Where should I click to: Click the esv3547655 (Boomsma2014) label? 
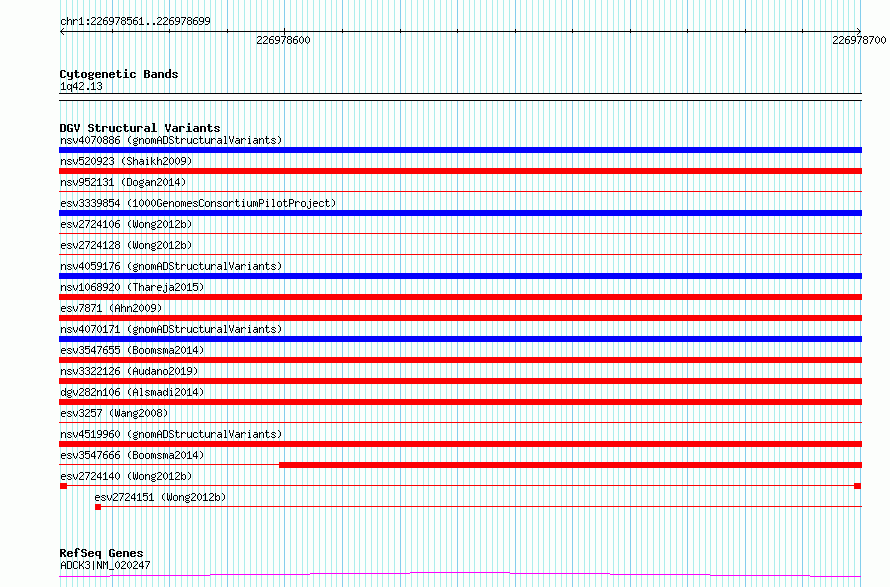[x=132, y=350]
